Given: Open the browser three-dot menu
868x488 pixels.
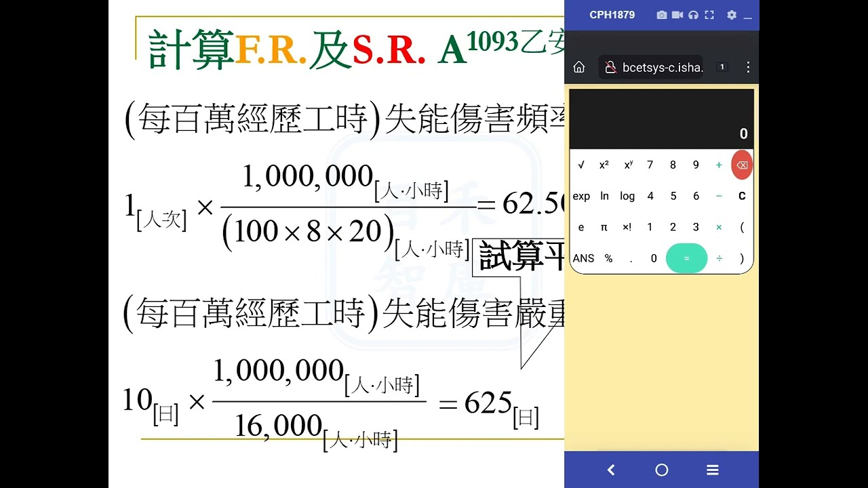Looking at the screenshot, I should [x=748, y=67].
